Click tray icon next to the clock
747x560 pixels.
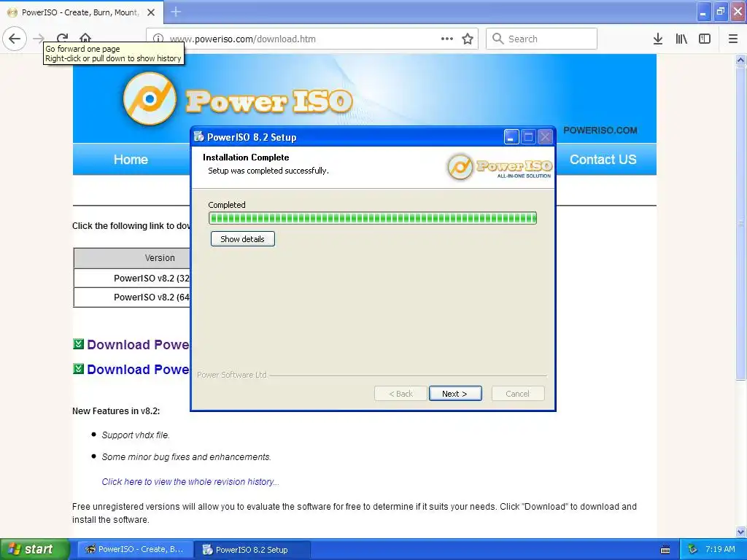coord(693,549)
